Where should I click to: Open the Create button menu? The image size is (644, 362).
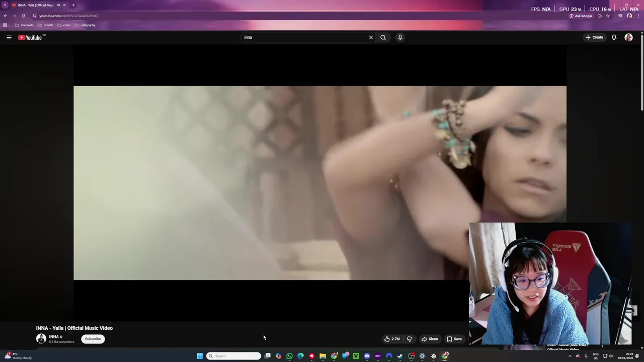[x=594, y=37]
